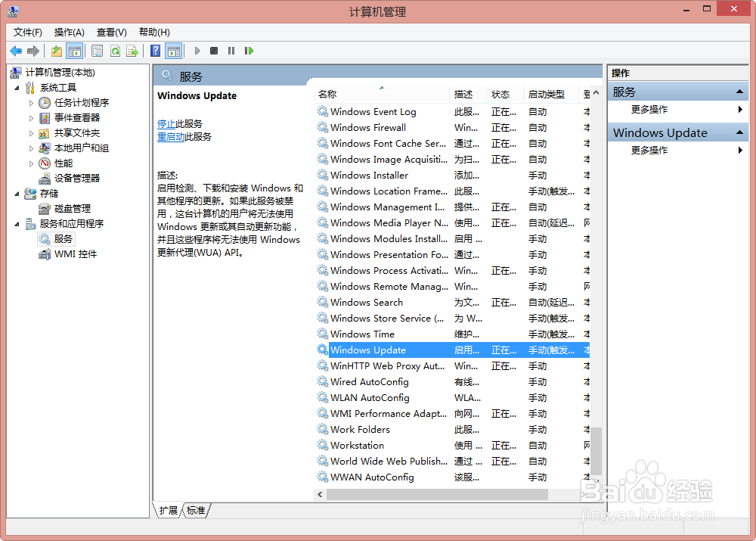Open 设备管理器 in the tree
The image size is (756, 541).
(x=76, y=178)
